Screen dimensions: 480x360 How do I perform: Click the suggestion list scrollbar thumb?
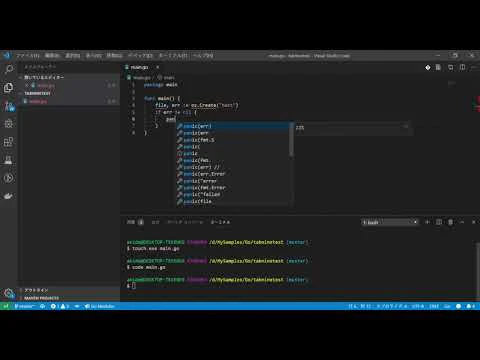(292, 139)
